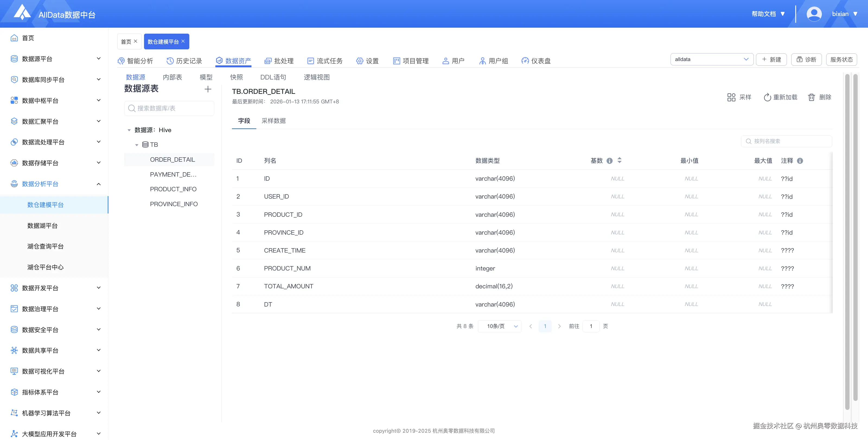This screenshot has width=868, height=440.
Task: Click the 删除 trash icon
Action: coord(811,97)
